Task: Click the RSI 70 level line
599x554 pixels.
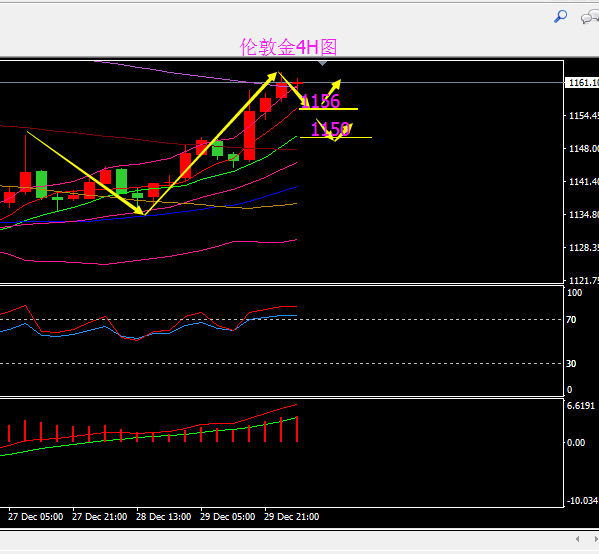Action: [x=282, y=319]
